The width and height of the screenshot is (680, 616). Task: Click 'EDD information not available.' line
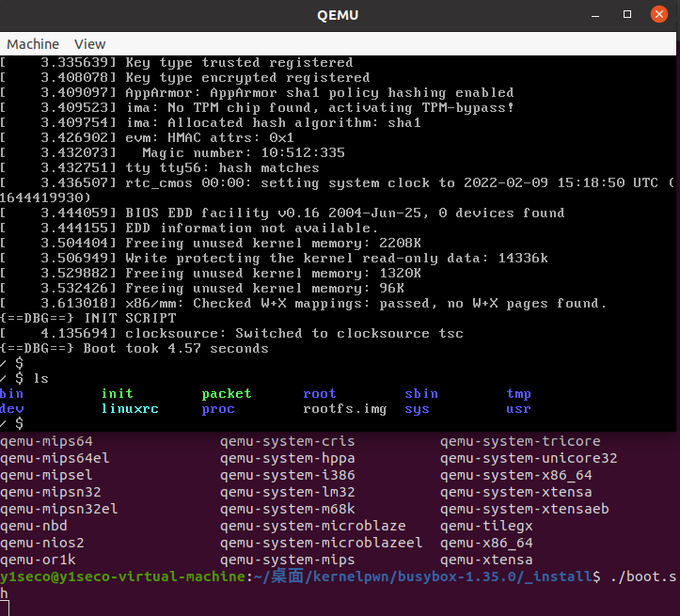coord(189,228)
